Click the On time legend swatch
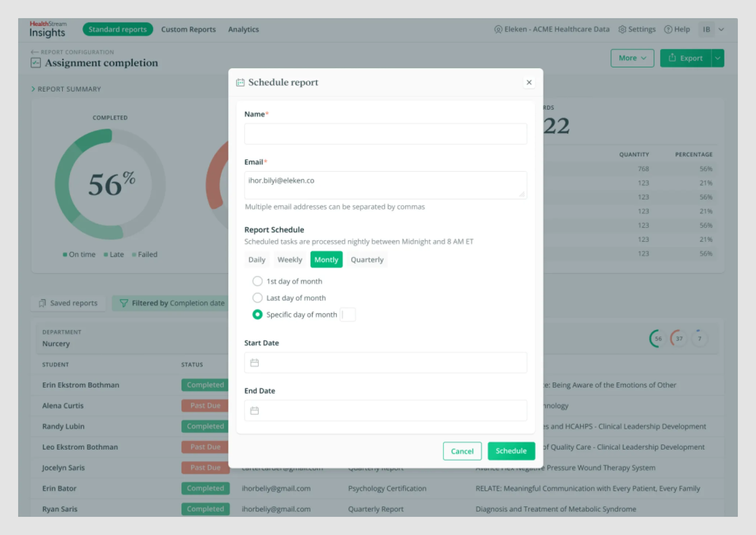756x535 pixels. 65,255
